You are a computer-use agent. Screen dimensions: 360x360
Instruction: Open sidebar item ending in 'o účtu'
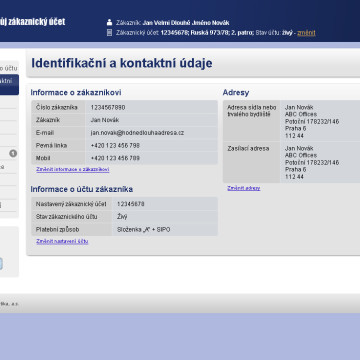(9, 68)
